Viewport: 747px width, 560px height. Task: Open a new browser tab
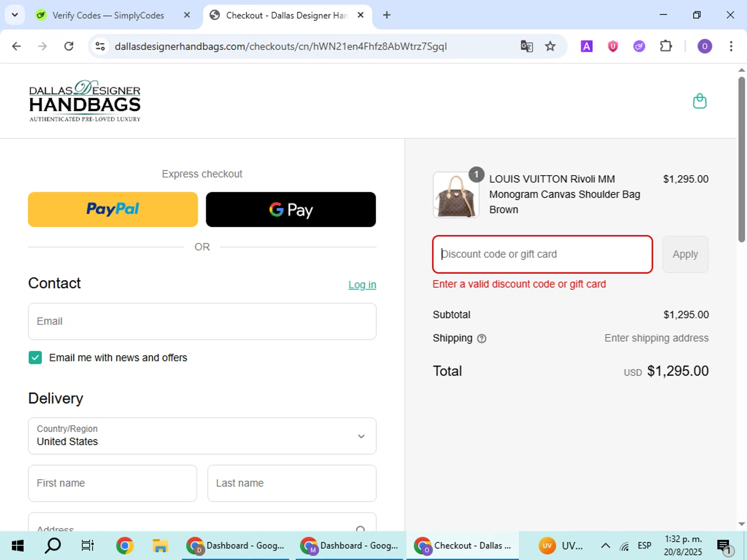pos(386,15)
